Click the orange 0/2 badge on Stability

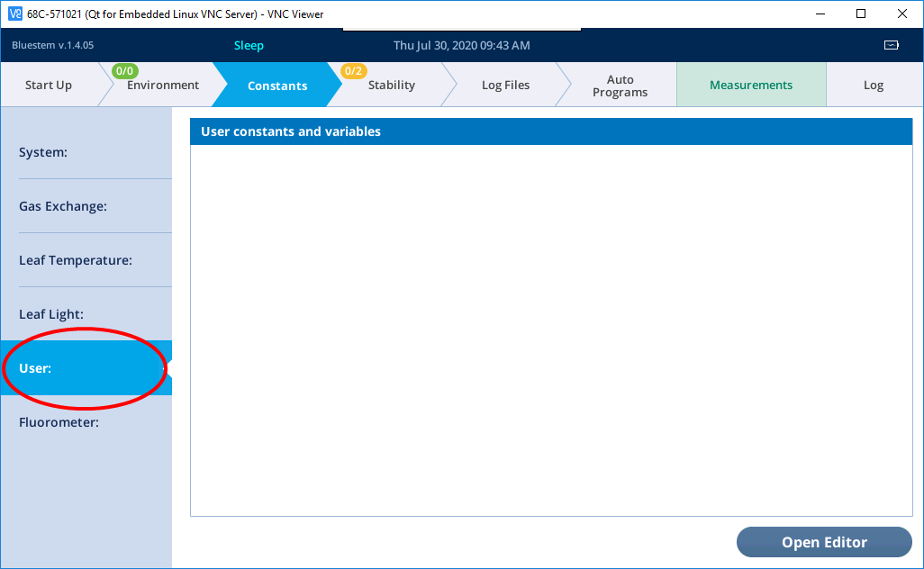pyautogui.click(x=353, y=71)
